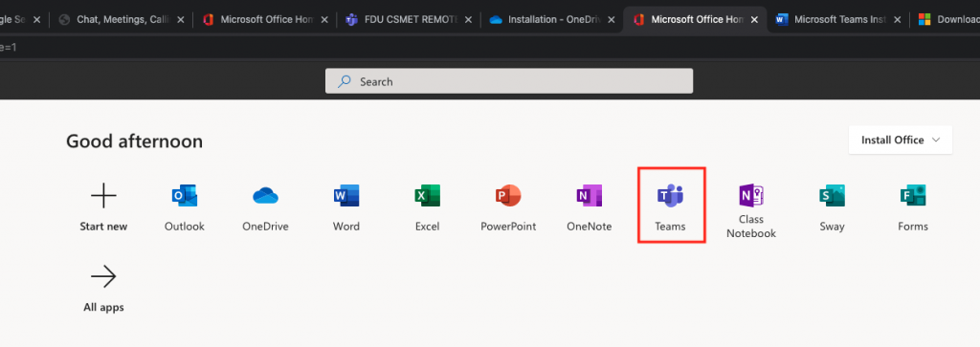980x347 pixels.
Task: Click the search magnifier icon
Action: click(345, 81)
